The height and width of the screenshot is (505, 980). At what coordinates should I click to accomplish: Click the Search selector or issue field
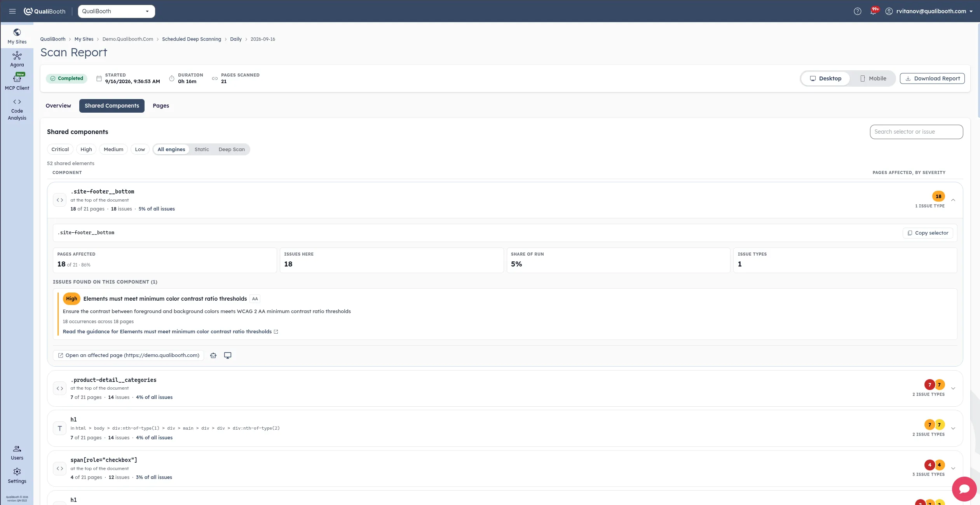tap(916, 132)
